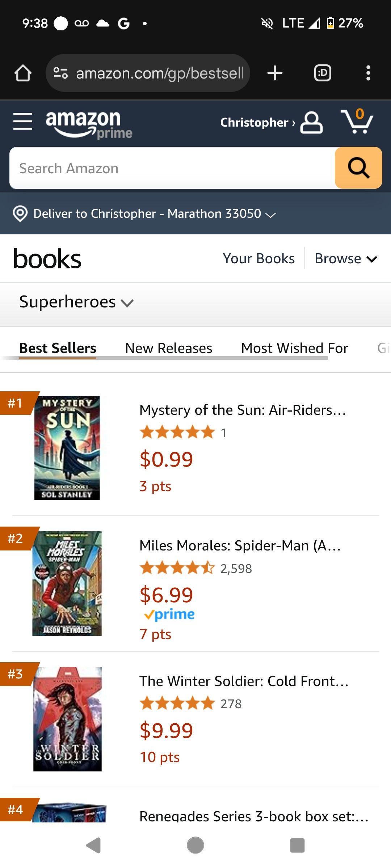391x868 pixels.
Task: Expand the Superheroes category dropdown
Action: [x=76, y=302]
